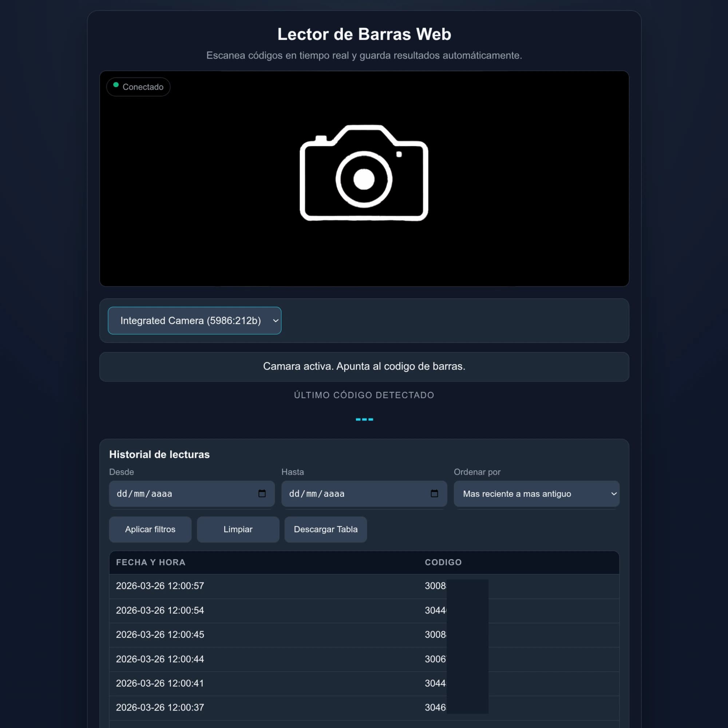Open the Hasta date picker calendar icon

434,494
